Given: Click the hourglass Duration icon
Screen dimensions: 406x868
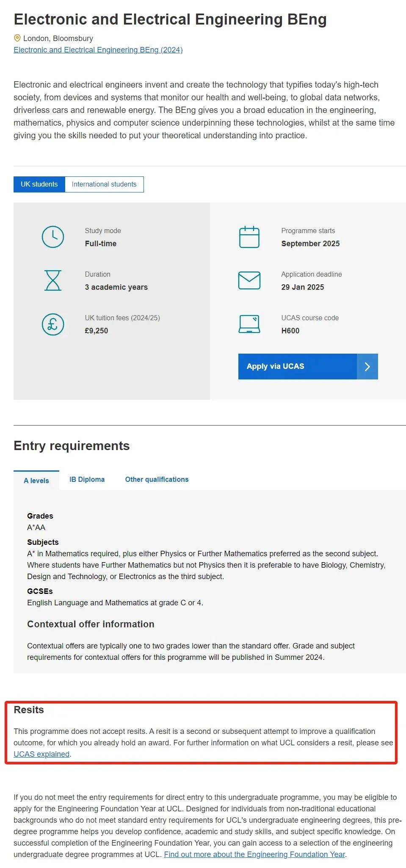Looking at the screenshot, I should (52, 280).
